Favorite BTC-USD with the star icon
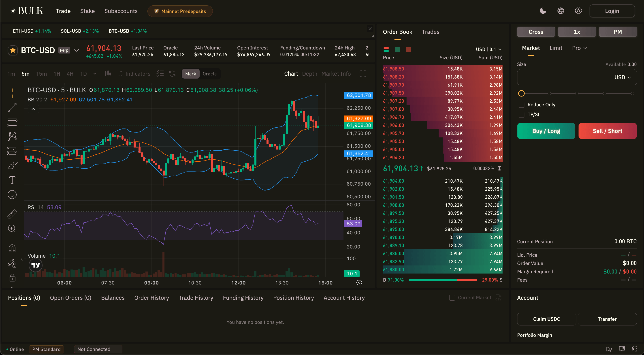This screenshot has height=355, width=644. (13, 50)
